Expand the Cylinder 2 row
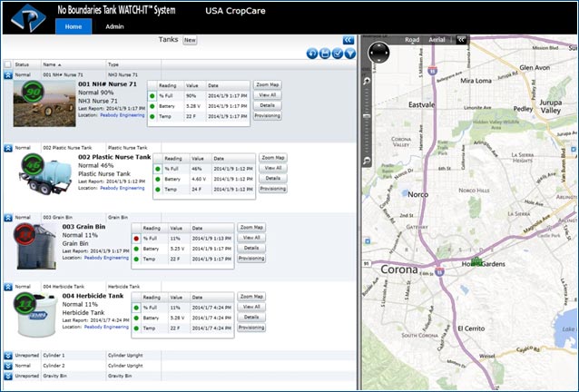 point(8,366)
